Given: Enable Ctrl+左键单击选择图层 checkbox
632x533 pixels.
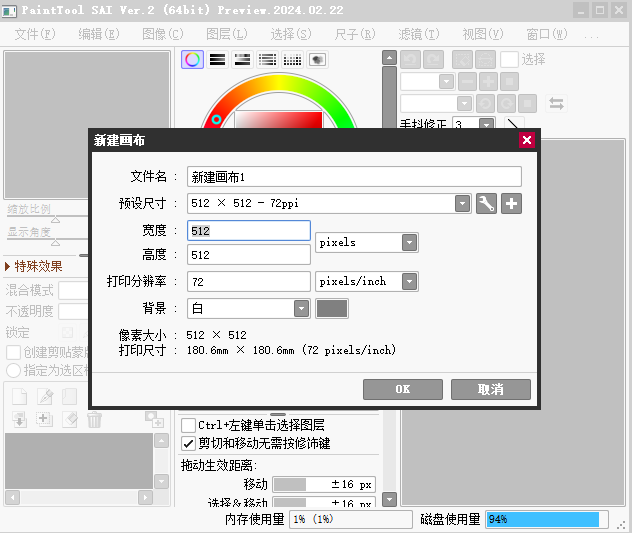Looking at the screenshot, I should point(188,425).
